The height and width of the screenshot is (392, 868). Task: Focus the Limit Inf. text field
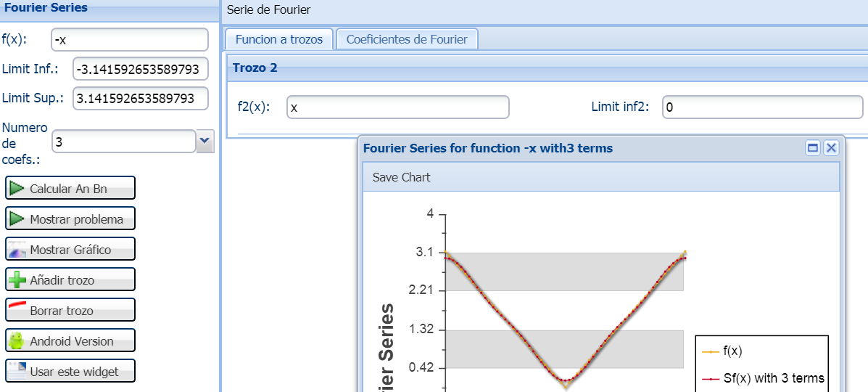(x=141, y=69)
